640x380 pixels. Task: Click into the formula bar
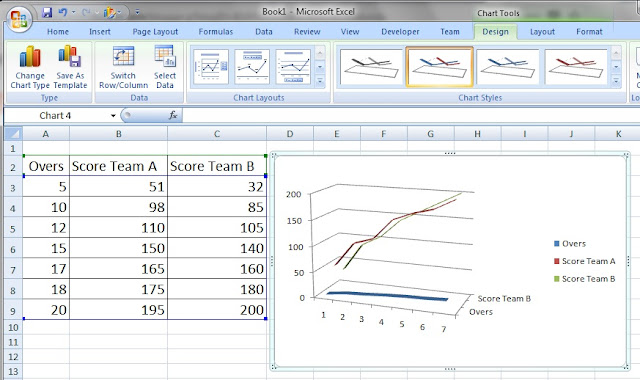410,116
